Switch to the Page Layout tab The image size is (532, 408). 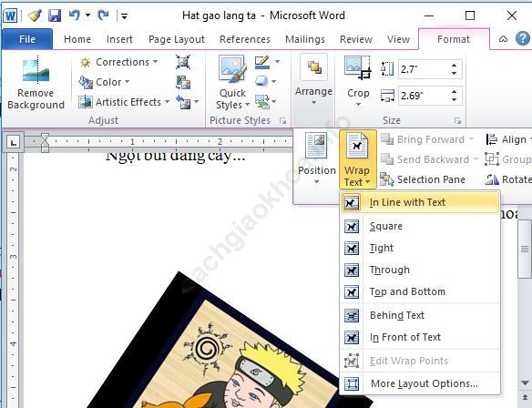pos(177,39)
